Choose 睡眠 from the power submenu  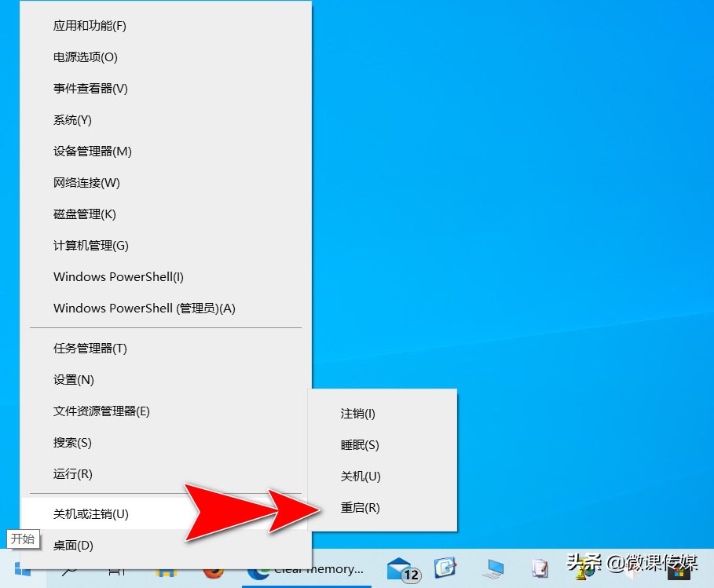[359, 445]
